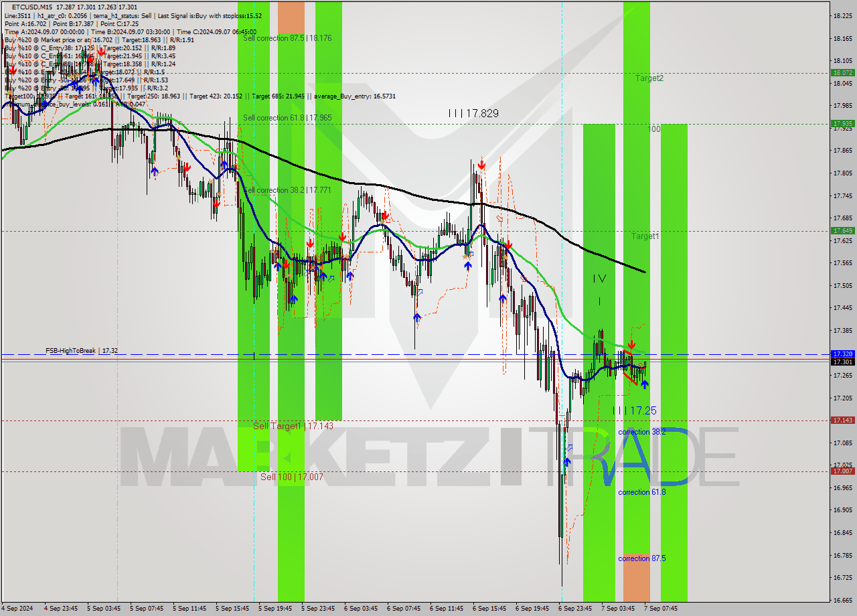This screenshot has height=616, width=857.
Task: Click the '6 Sep 23:45' time axis label
Action: tap(575, 609)
